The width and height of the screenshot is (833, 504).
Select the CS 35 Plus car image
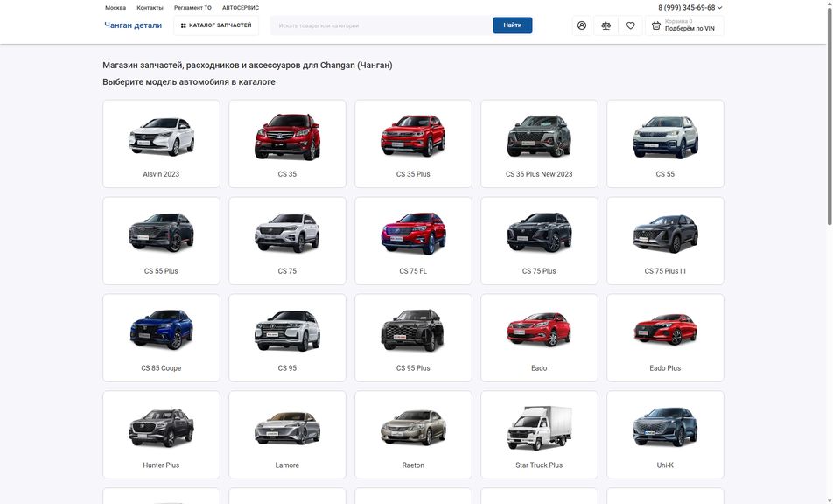click(413, 136)
